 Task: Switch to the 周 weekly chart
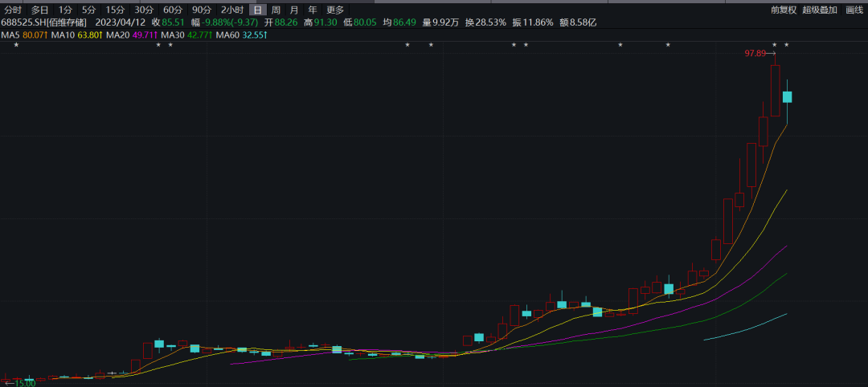pyautogui.click(x=276, y=10)
